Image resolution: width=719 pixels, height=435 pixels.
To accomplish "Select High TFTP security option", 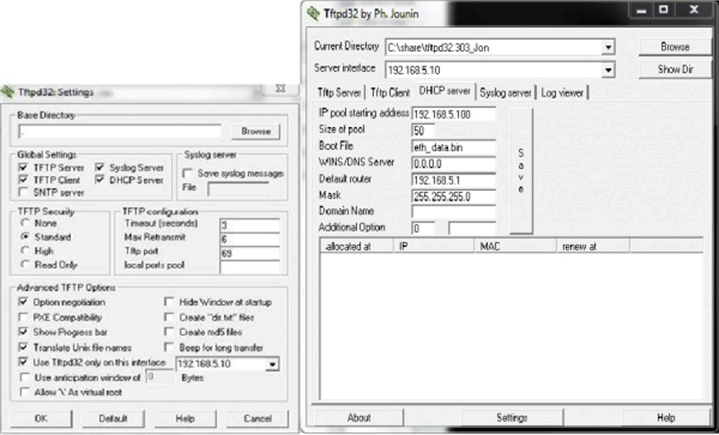I will click(x=25, y=250).
